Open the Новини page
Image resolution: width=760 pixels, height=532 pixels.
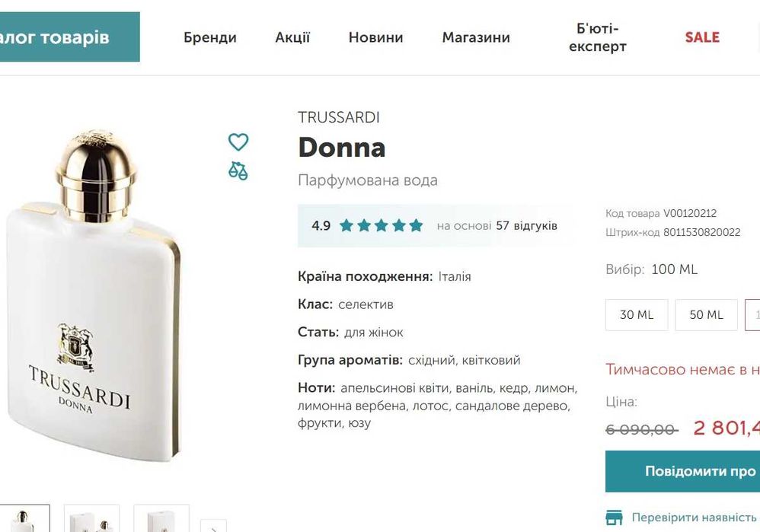(375, 37)
